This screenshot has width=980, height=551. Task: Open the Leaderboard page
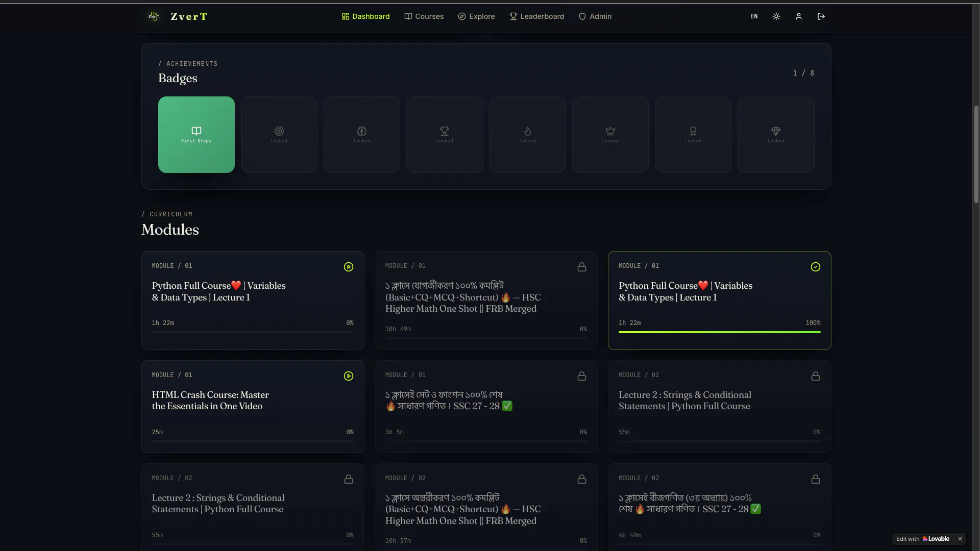click(x=536, y=16)
